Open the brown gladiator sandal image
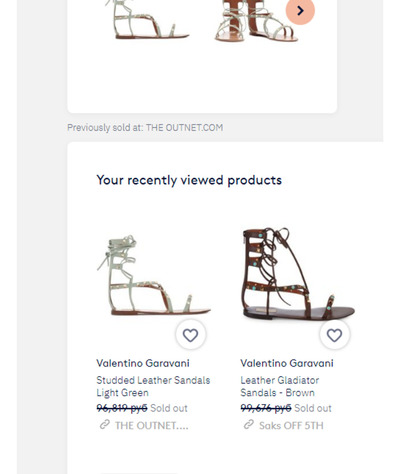Screen dimensions: 400x474 click(298, 273)
